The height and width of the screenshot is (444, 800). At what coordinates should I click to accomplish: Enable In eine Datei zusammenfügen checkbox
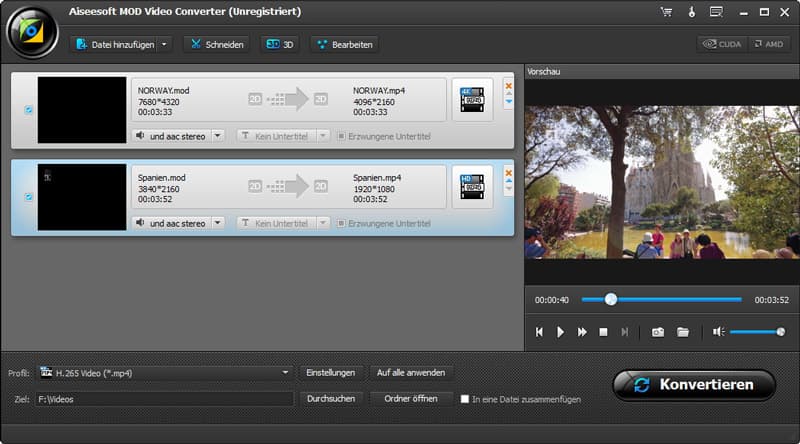[x=465, y=399]
